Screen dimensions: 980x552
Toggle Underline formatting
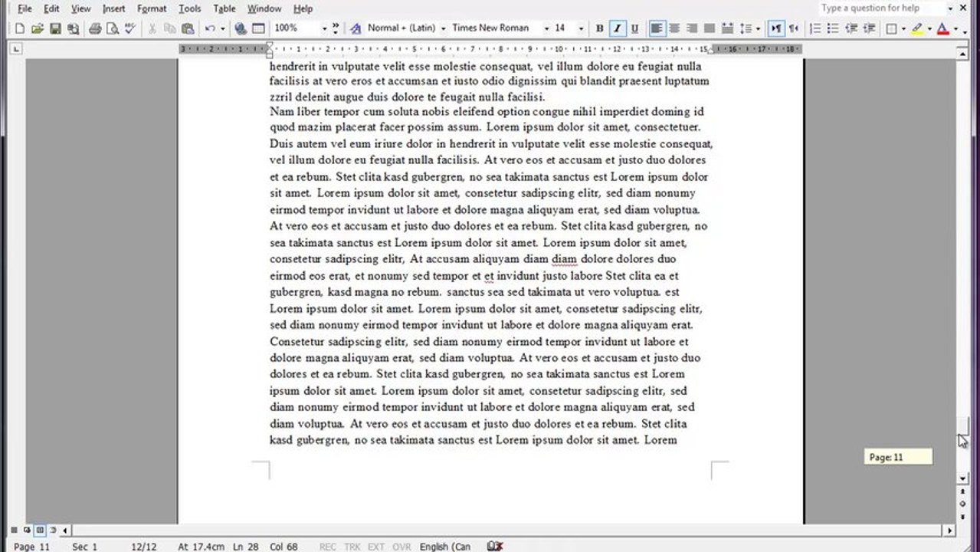pyautogui.click(x=634, y=28)
